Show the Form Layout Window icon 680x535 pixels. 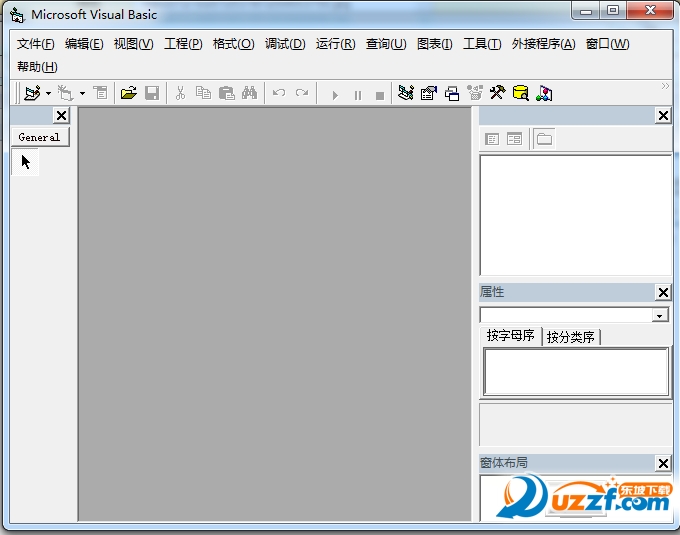(451, 93)
